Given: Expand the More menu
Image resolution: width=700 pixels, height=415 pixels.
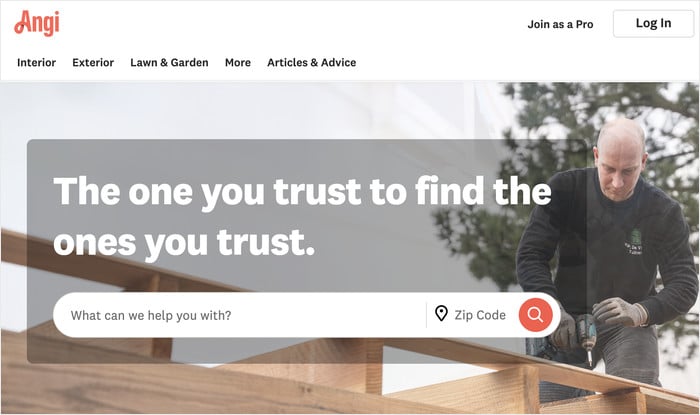Looking at the screenshot, I should tap(238, 62).
